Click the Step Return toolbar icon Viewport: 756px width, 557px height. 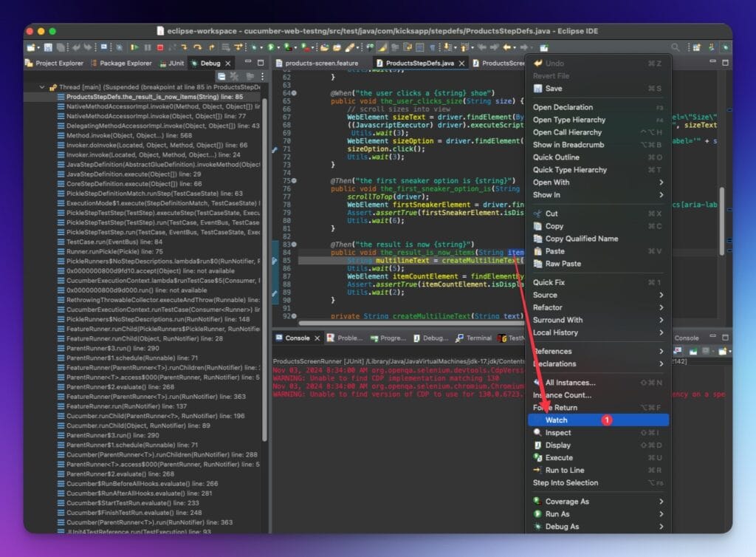point(211,47)
